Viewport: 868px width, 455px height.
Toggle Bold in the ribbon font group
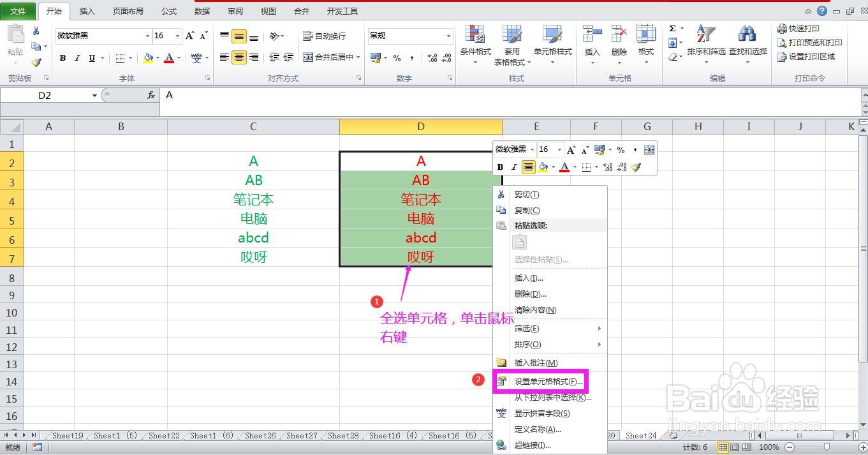[63, 58]
